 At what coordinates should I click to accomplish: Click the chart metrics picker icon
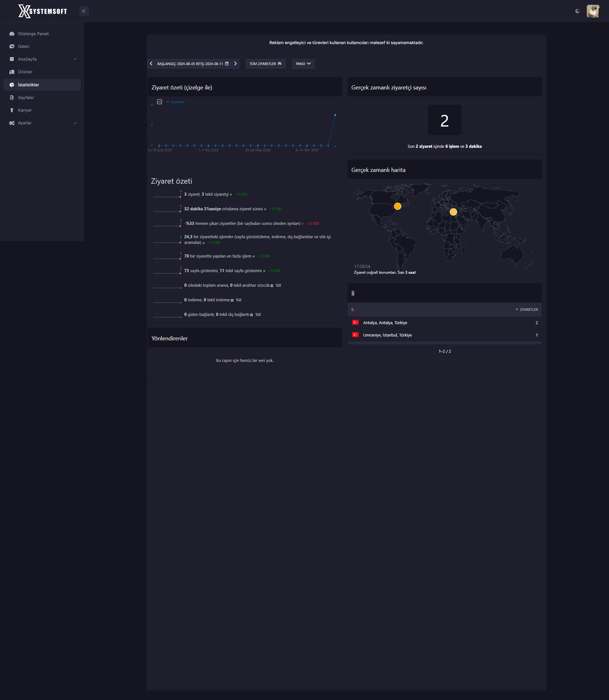(159, 102)
